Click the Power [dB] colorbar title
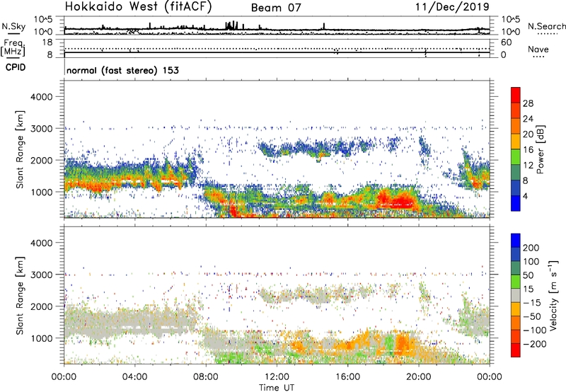 pyautogui.click(x=541, y=149)
